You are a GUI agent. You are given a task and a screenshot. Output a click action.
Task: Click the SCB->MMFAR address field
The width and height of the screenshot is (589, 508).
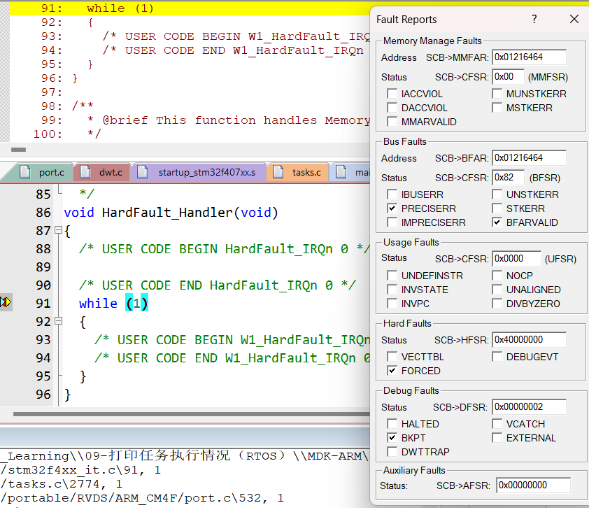529,57
